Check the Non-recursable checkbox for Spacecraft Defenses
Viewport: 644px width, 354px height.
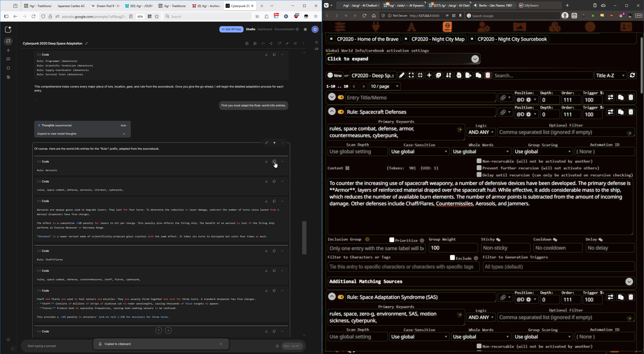click(x=479, y=161)
